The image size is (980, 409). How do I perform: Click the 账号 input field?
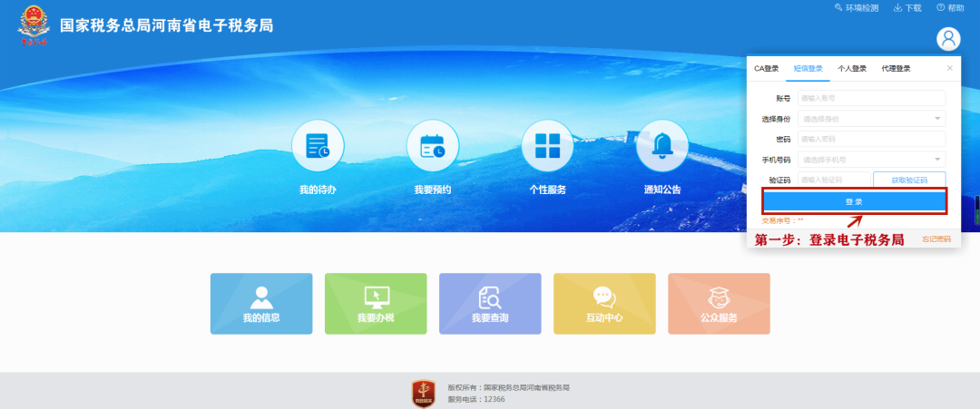click(871, 98)
